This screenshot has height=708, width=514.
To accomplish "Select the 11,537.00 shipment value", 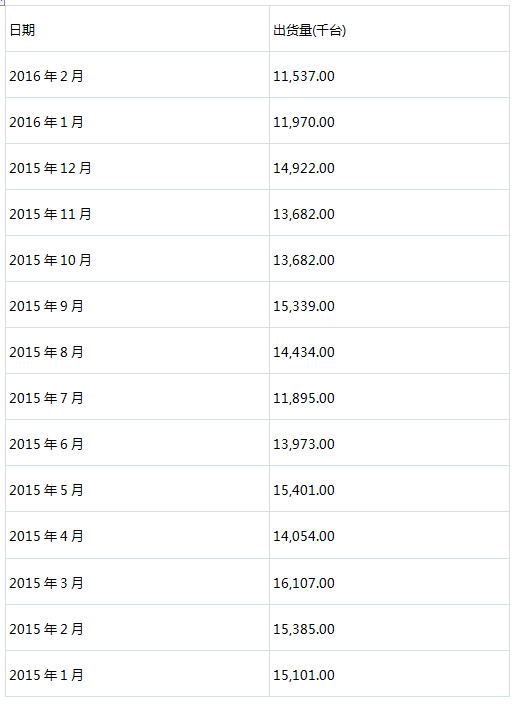I will [x=389, y=75].
